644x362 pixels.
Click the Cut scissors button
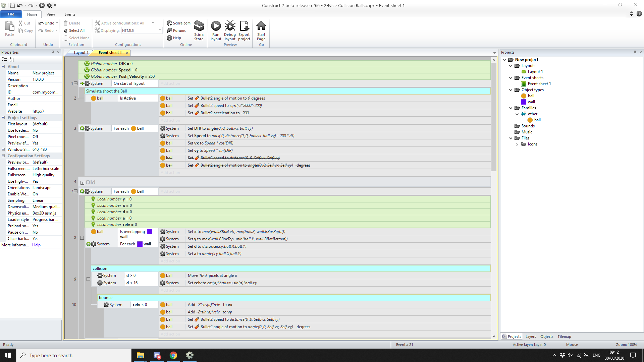24,23
